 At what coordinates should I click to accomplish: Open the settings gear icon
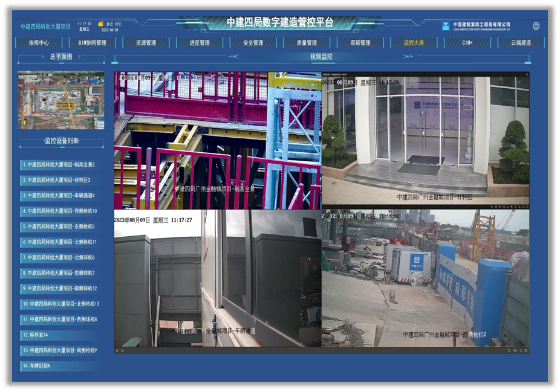pyautogui.click(x=536, y=26)
